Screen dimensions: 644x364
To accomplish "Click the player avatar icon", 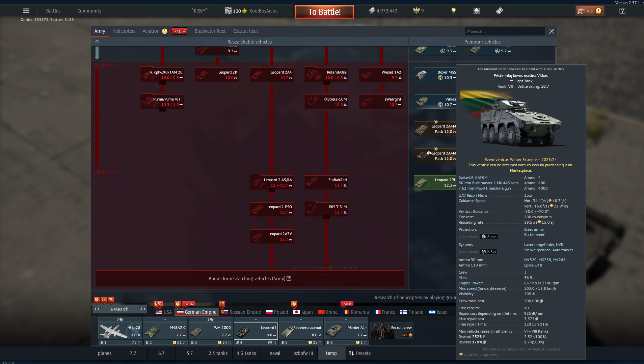I will pos(228,11).
